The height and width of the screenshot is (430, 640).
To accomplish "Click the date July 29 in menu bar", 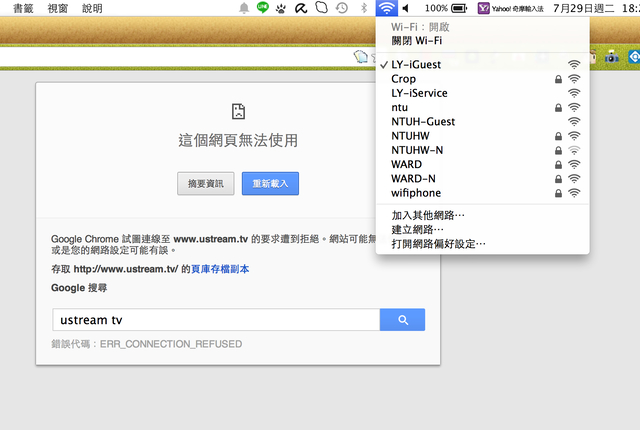I will click(584, 8).
